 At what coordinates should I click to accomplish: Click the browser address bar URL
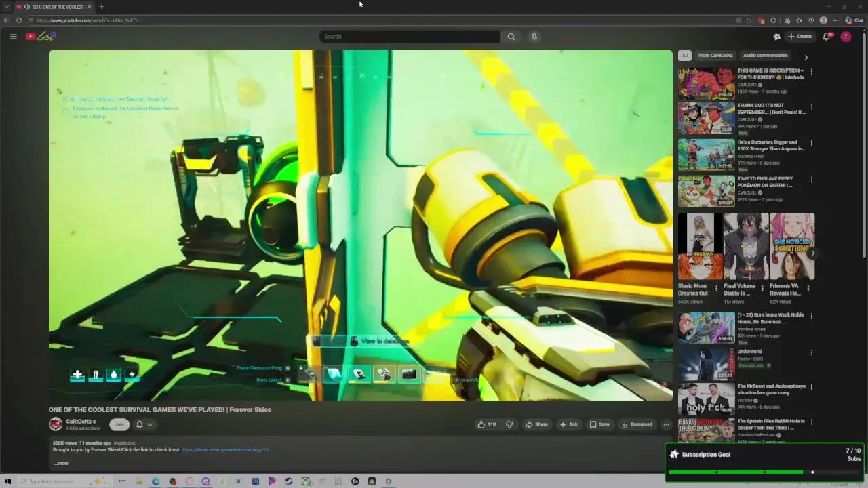[x=88, y=20]
